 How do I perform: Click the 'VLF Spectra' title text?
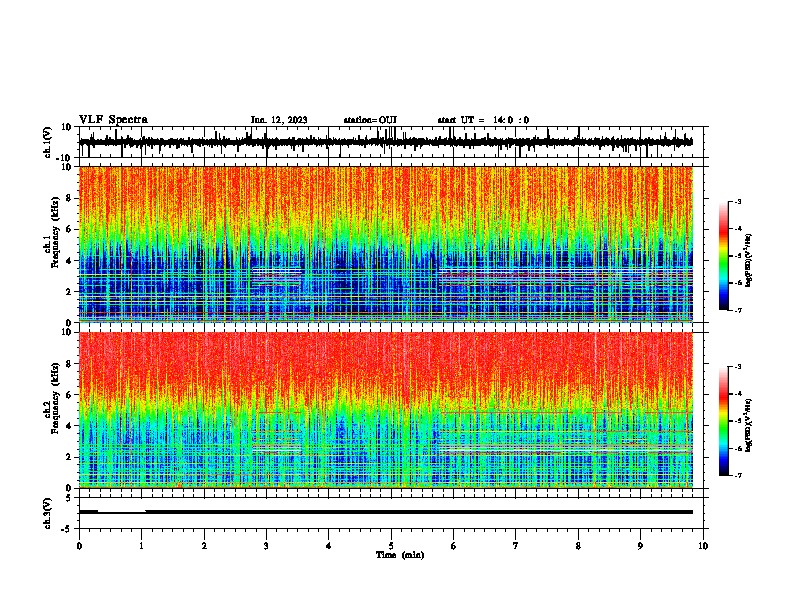pyautogui.click(x=113, y=120)
